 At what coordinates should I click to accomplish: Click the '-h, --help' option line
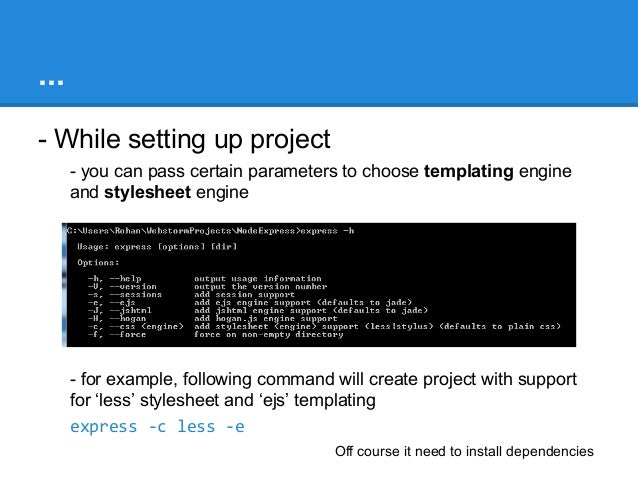click(205, 279)
